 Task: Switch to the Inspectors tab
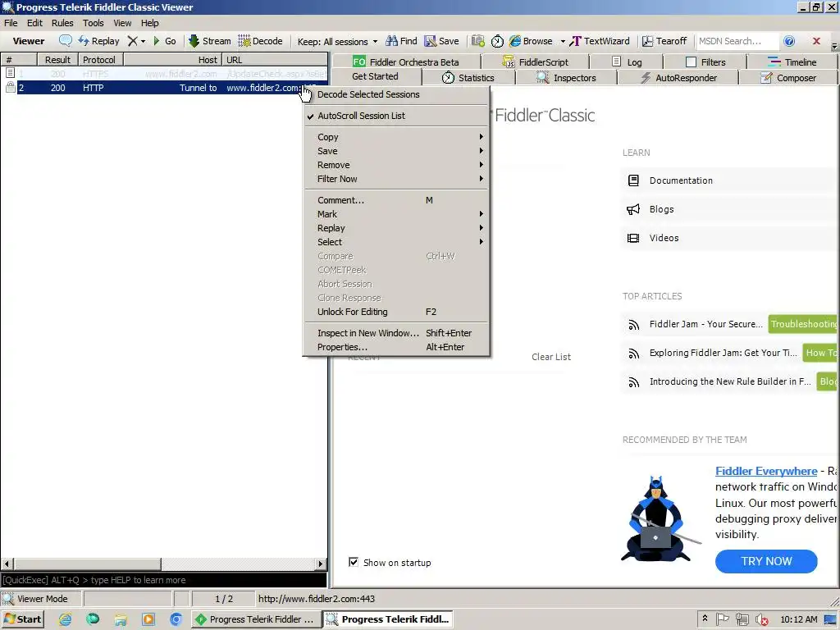point(566,78)
